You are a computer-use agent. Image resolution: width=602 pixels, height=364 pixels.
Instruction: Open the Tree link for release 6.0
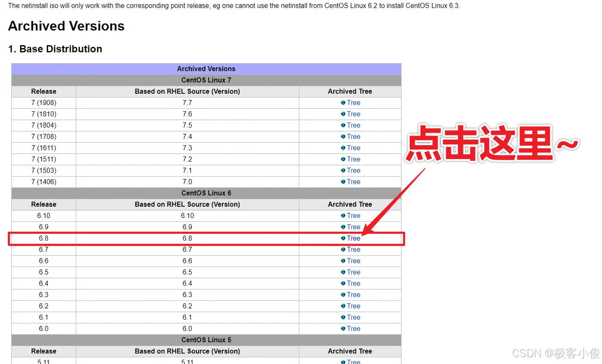353,329
